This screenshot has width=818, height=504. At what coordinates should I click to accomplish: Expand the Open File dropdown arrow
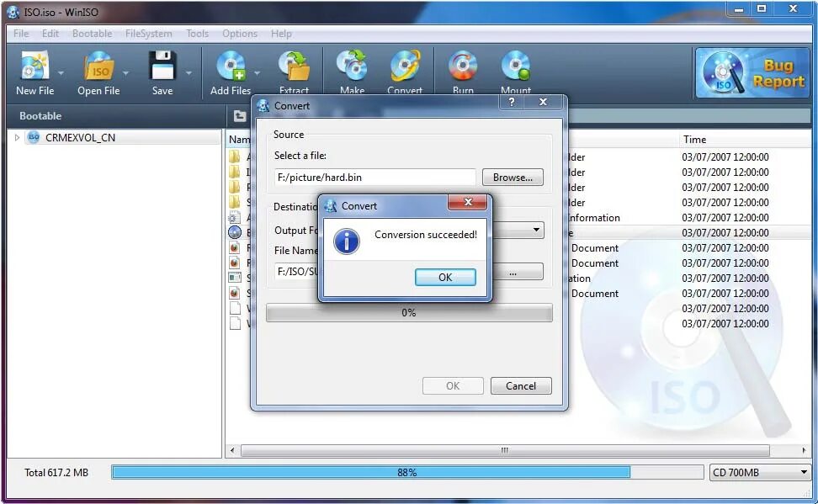125,73
